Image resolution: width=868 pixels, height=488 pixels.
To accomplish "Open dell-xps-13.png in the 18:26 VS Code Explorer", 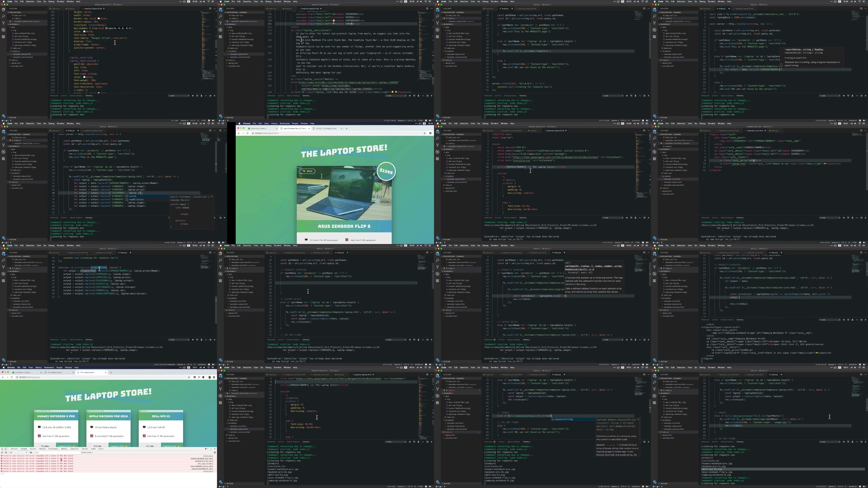I will click(x=21, y=36).
